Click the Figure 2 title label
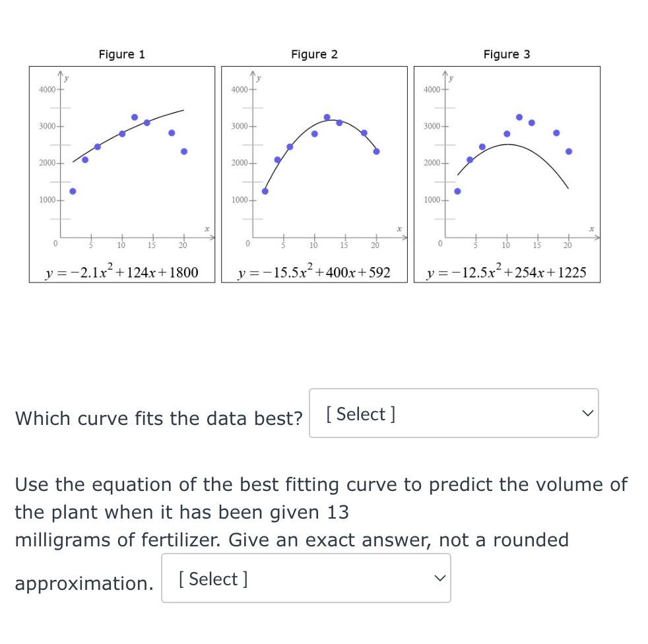The image size is (648, 644). (314, 55)
